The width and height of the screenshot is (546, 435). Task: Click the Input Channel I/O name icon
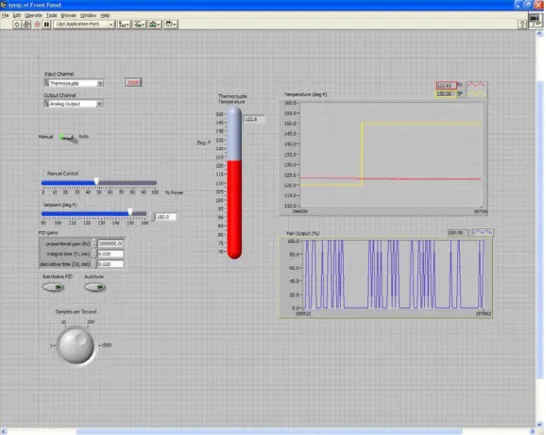point(47,83)
